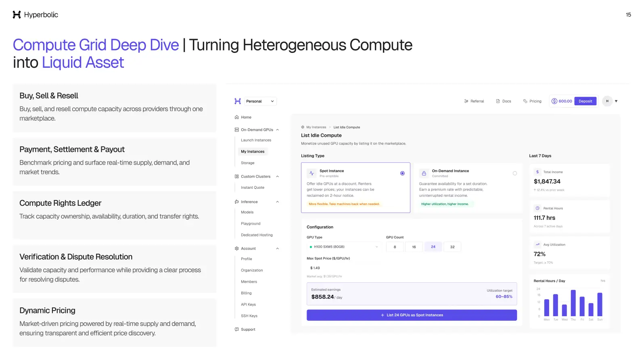Open the user avatar menu arrow

pos(616,101)
